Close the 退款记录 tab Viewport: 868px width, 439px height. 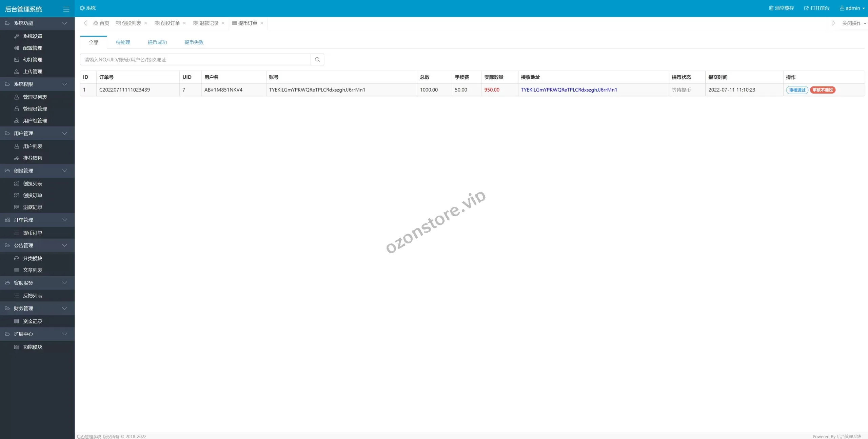223,23
